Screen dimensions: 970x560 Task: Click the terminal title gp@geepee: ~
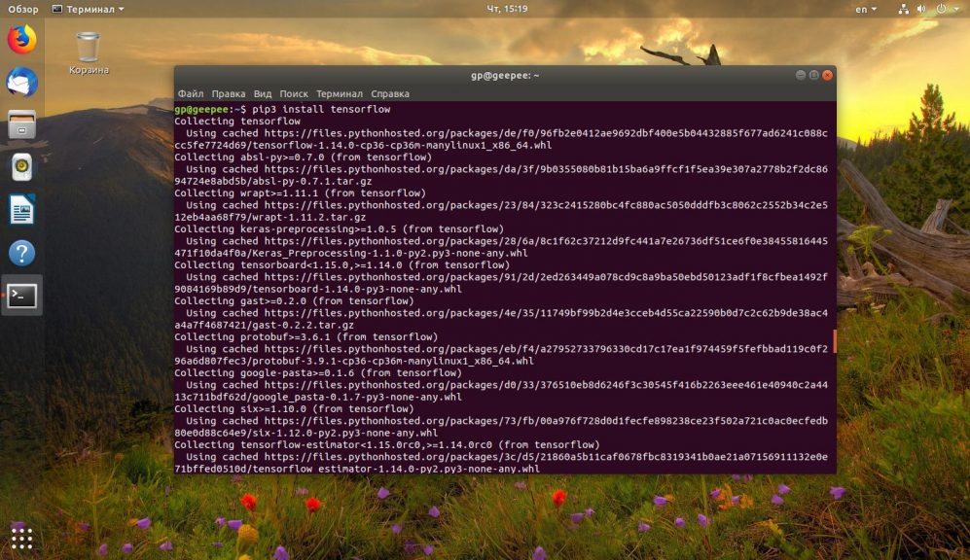click(505, 76)
